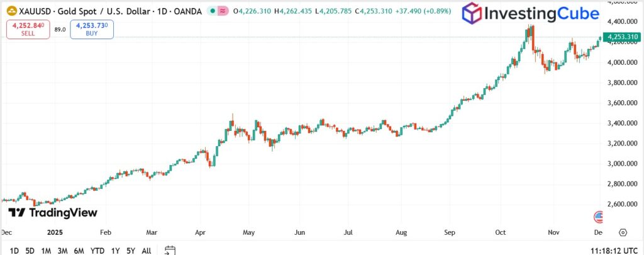Open the go-to-date calendar icon
The height and width of the screenshot is (255, 644).
coord(169,250)
